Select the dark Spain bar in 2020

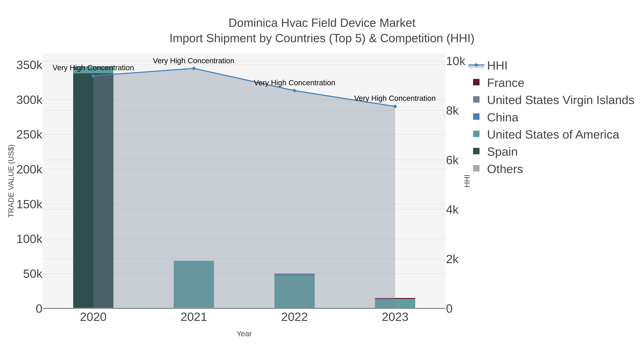point(93,191)
